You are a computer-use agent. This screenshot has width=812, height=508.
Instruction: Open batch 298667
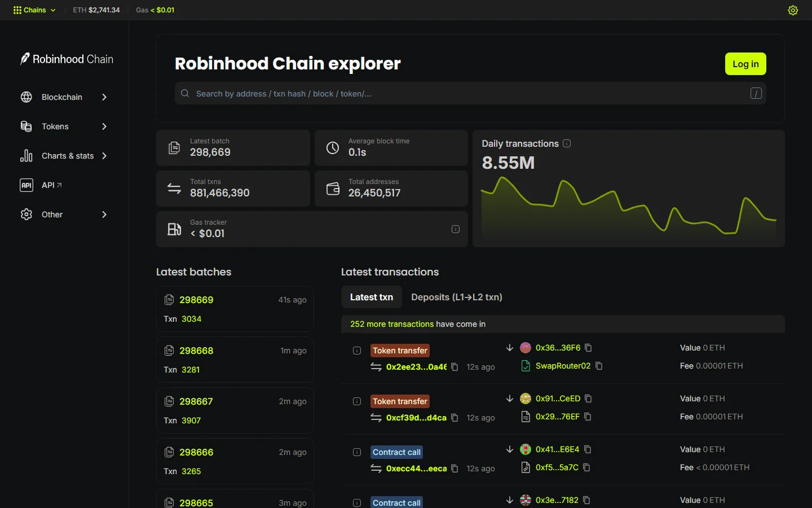pyautogui.click(x=196, y=401)
